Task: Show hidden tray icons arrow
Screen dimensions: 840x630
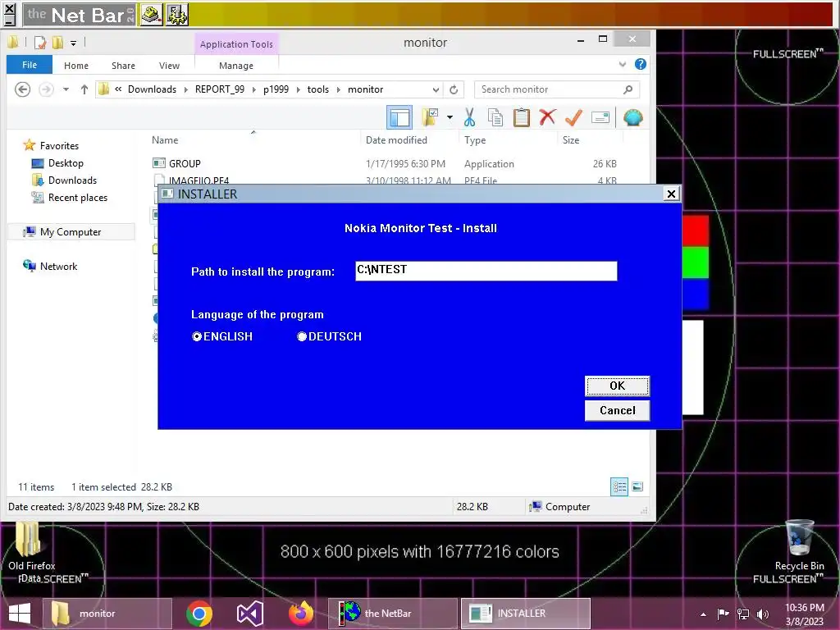Action: 703,614
